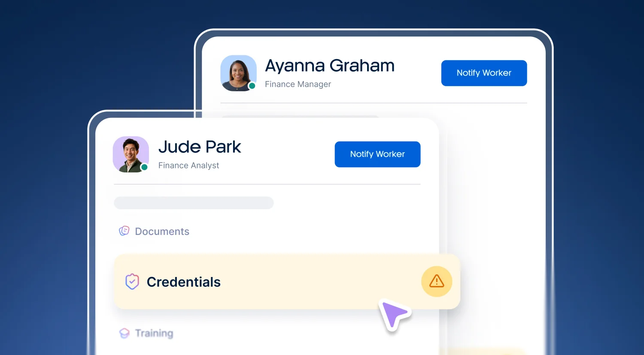This screenshot has height=355, width=644.
Task: Open the Documents section
Action: (x=154, y=232)
